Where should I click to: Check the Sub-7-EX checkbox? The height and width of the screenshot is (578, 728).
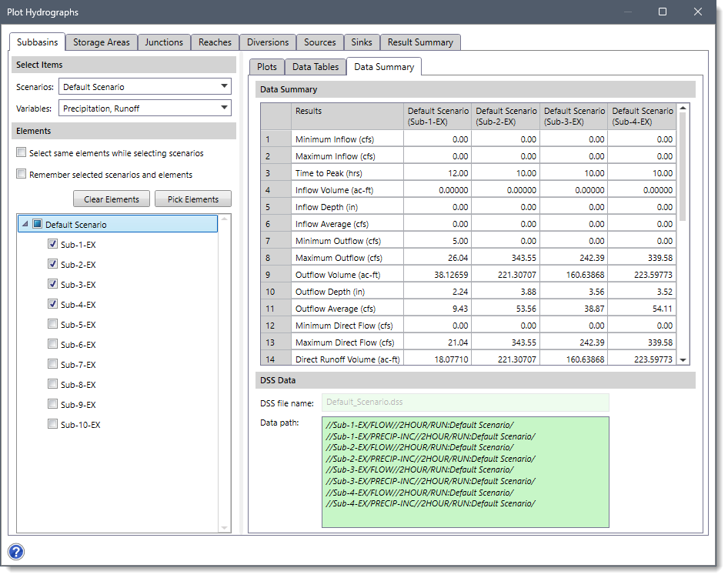coord(53,363)
